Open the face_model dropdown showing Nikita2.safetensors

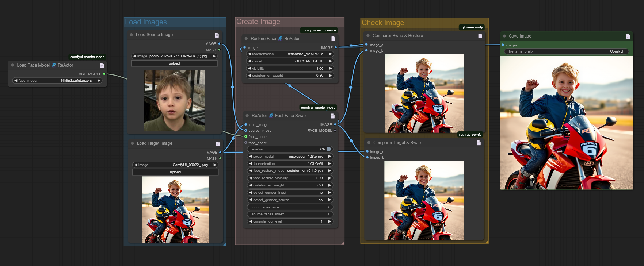pyautogui.click(x=57, y=81)
